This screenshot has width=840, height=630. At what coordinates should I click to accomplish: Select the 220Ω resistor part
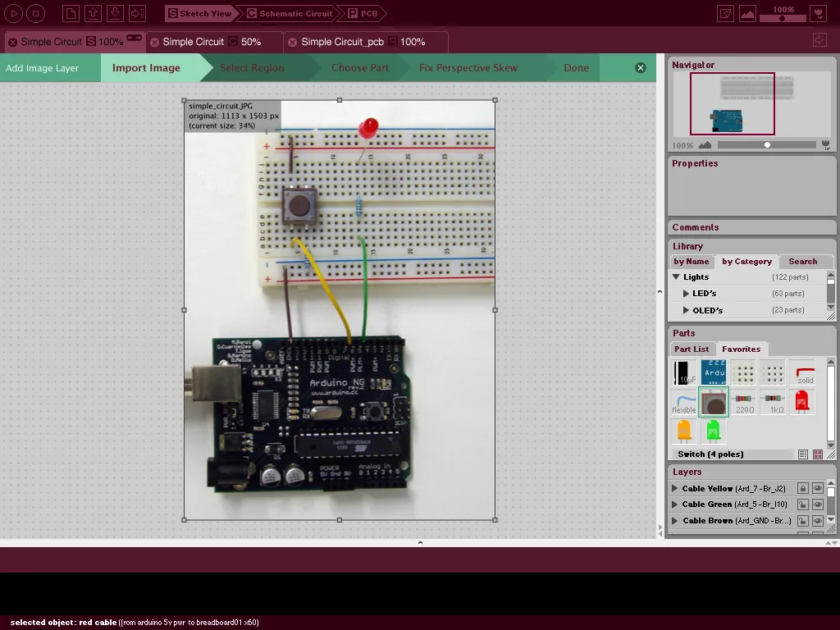(x=742, y=402)
